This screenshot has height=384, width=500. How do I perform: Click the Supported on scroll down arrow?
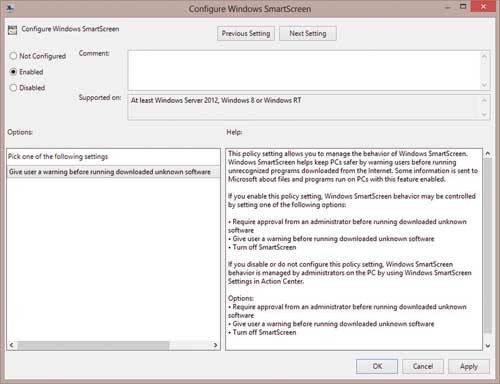[484, 115]
